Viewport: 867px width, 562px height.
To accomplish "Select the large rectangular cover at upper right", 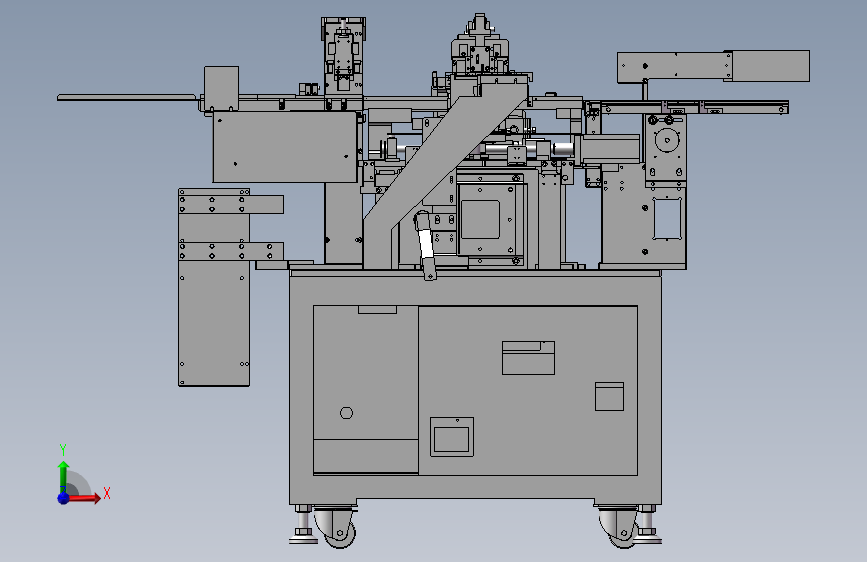I will coord(771,66).
